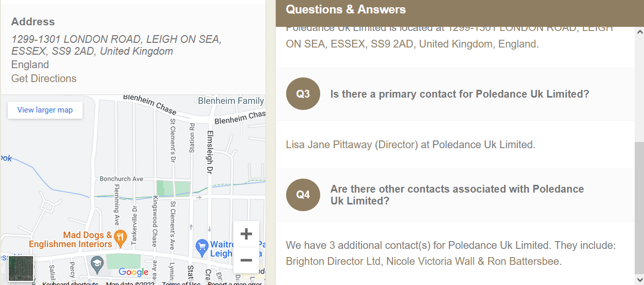Click the Questions & Answers header
This screenshot has width=644, height=285.
point(345,9)
